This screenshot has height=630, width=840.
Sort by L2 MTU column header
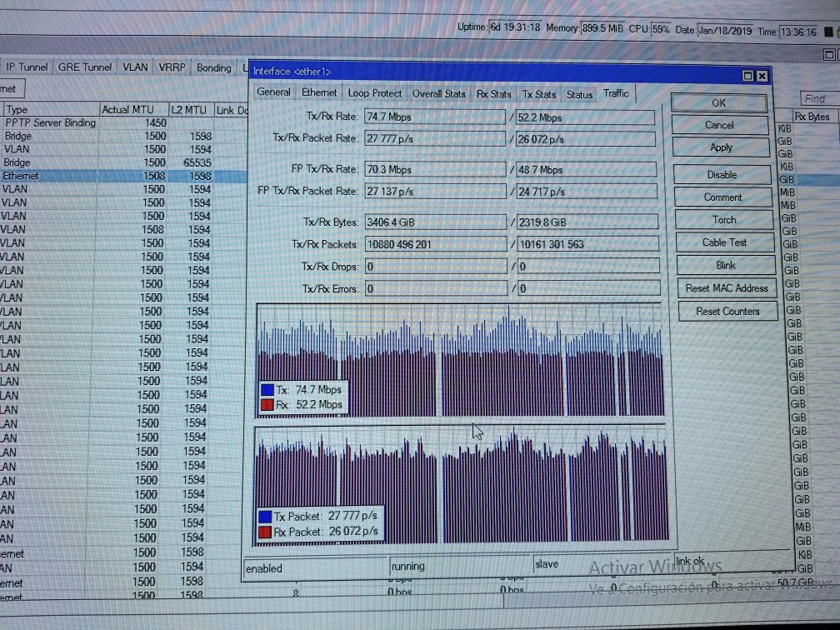192,110
